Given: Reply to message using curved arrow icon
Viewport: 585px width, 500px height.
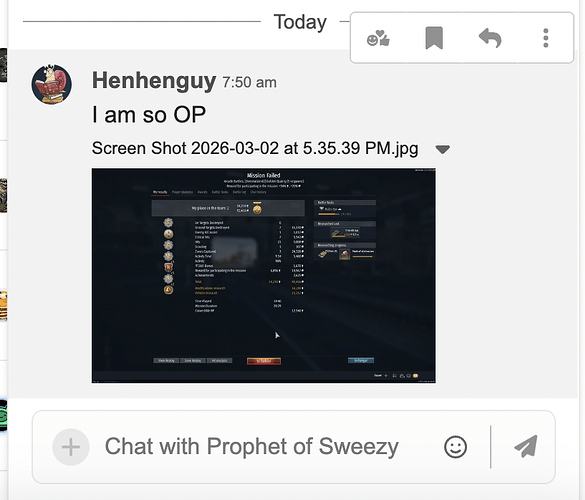Looking at the screenshot, I should [490, 38].
